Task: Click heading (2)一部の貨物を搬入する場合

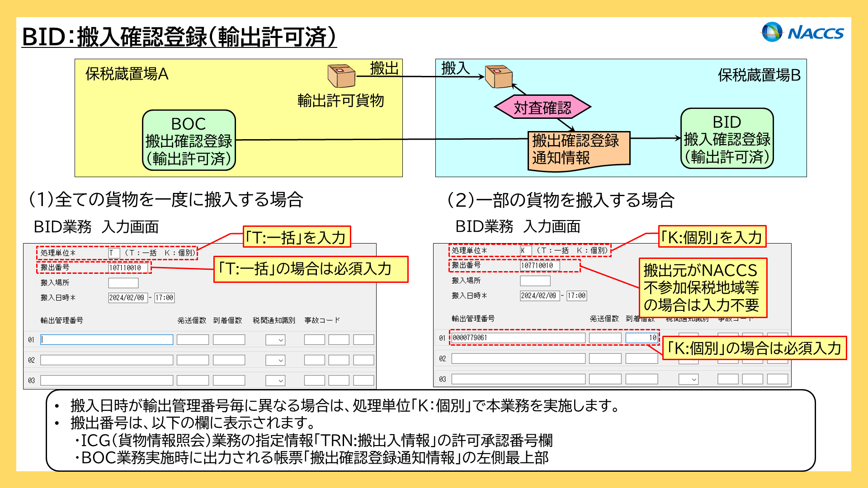Action: [x=561, y=200]
